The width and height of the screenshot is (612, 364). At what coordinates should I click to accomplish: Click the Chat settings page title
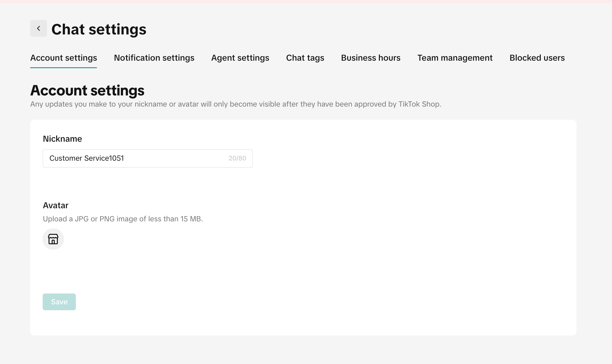point(99,30)
